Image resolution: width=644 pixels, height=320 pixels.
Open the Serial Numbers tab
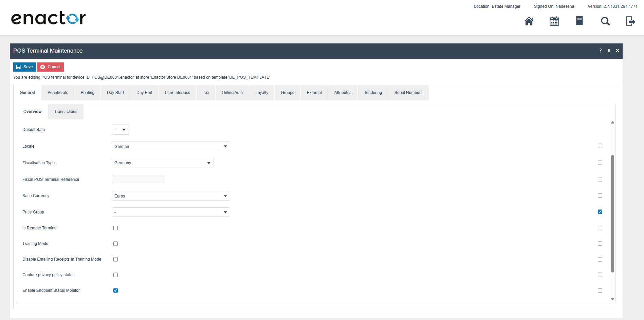pos(408,93)
